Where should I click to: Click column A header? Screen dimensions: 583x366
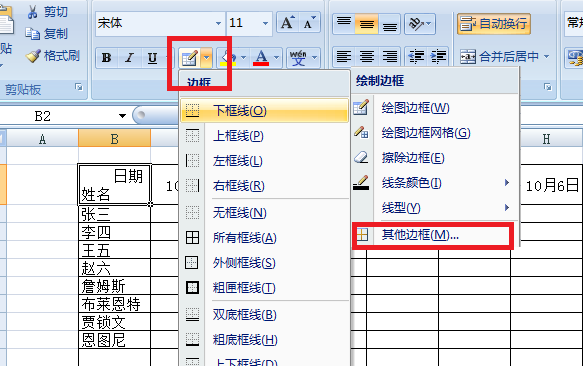(42, 139)
